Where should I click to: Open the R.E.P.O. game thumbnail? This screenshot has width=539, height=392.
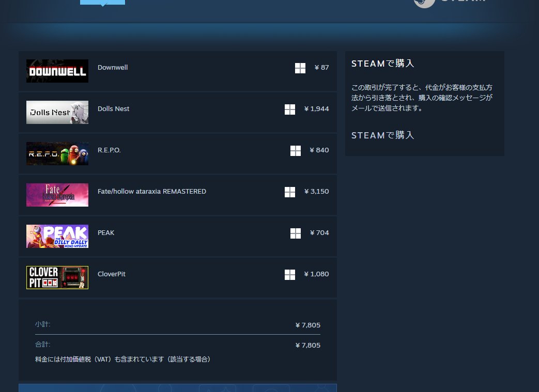(x=57, y=153)
